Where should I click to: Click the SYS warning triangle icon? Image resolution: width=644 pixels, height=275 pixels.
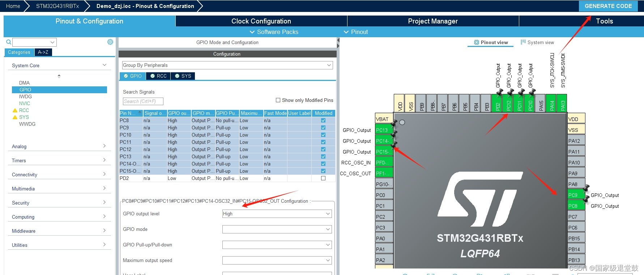tap(15, 117)
